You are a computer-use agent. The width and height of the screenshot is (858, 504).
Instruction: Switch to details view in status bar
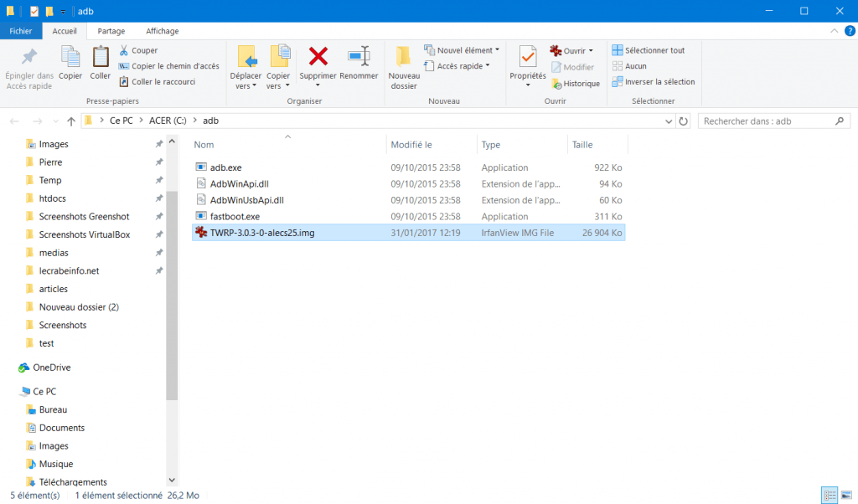click(x=830, y=496)
